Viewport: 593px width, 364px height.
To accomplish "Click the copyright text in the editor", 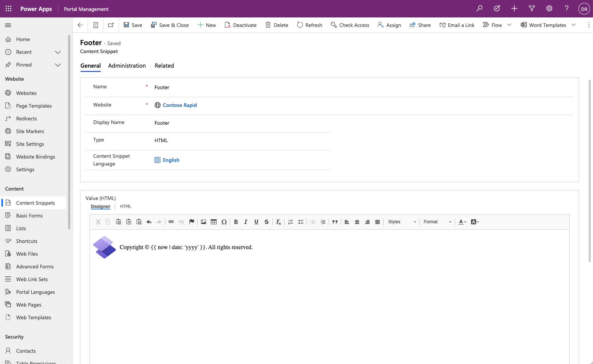I will (186, 247).
